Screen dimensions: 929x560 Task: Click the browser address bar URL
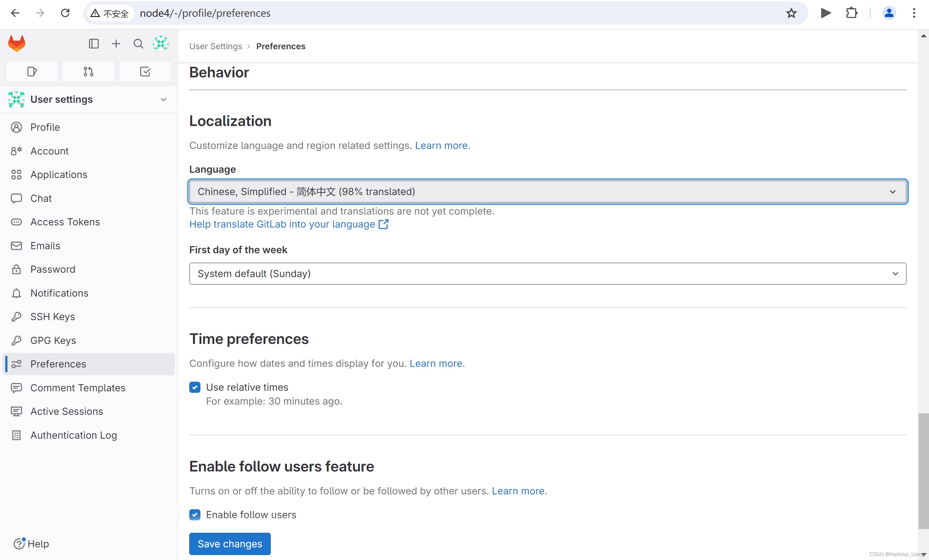click(205, 13)
